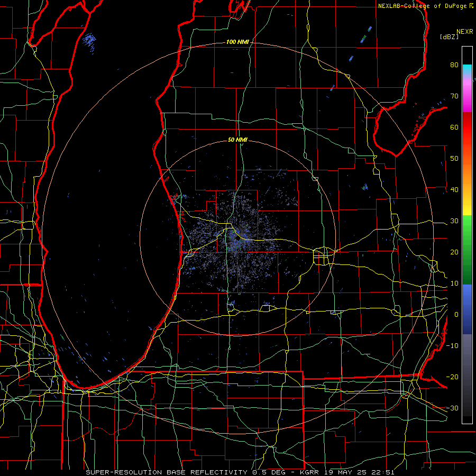Click the 30 dBZ scale value

point(454,221)
